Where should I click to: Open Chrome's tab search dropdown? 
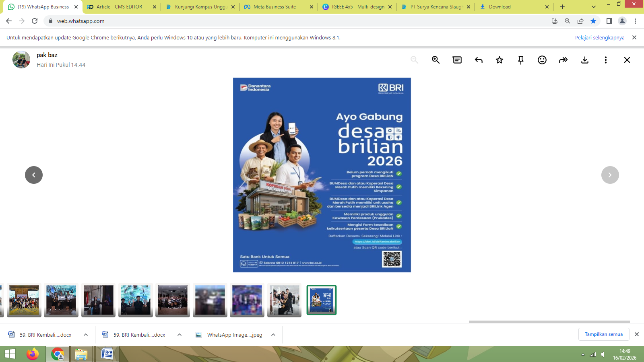tap(594, 7)
